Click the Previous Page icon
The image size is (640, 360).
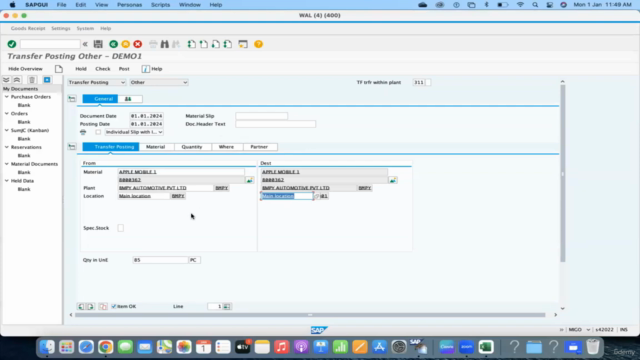click(204, 44)
